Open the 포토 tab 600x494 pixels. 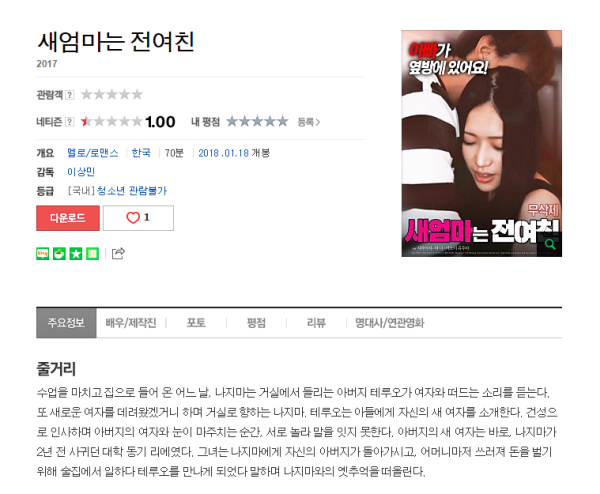coord(196,323)
